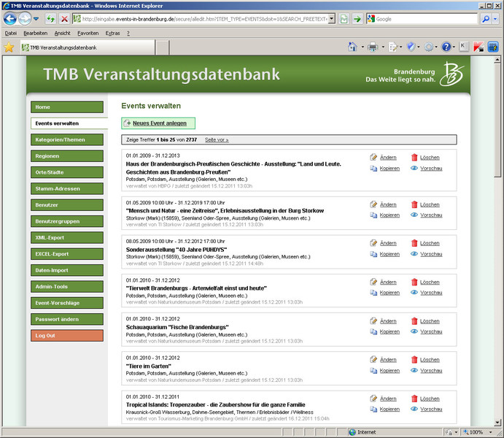Click the green Go arrow next to address bar

pyautogui.click(x=357, y=19)
